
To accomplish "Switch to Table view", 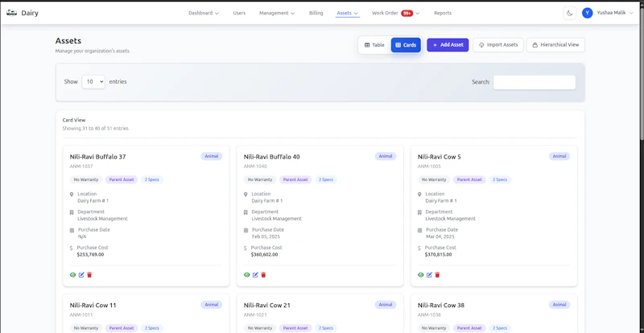I will [374, 45].
